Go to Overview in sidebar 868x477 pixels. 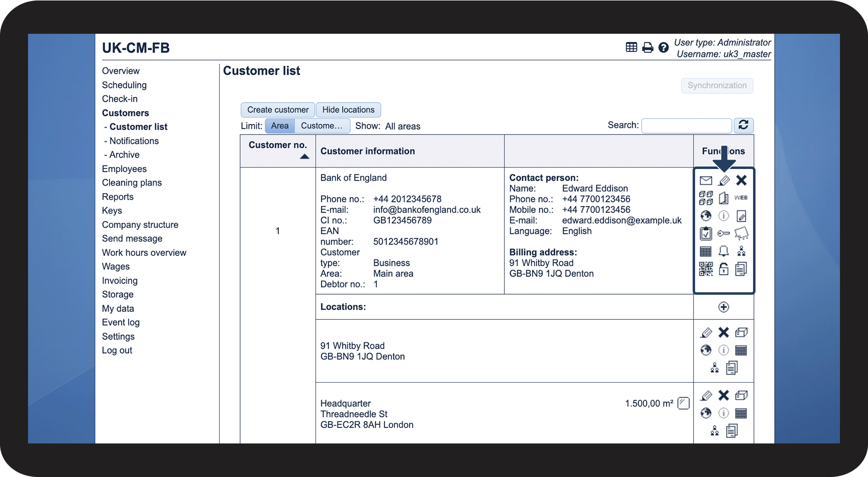click(121, 71)
